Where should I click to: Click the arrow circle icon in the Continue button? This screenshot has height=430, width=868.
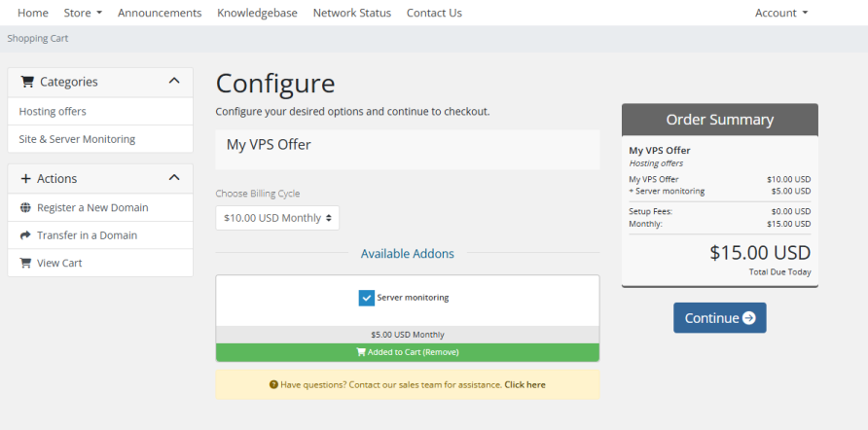click(x=749, y=318)
